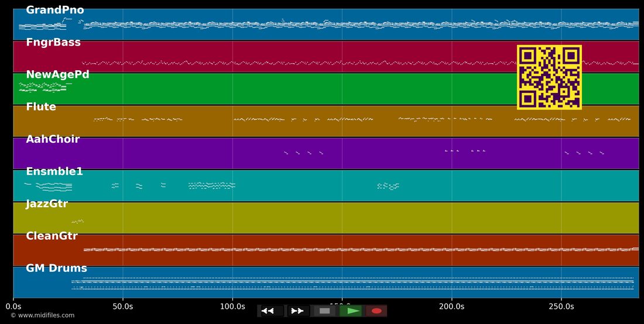This screenshot has width=644, height=324.
Task: Select the JazzGtr track label
Action: click(x=47, y=204)
